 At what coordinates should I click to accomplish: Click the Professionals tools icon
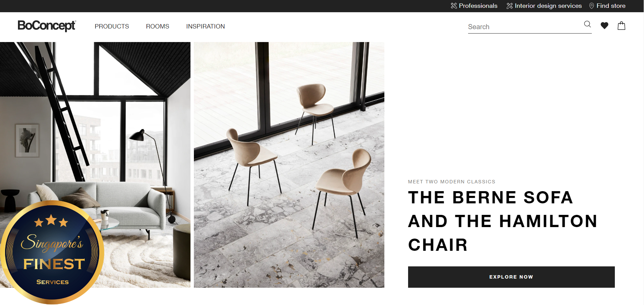454,6
